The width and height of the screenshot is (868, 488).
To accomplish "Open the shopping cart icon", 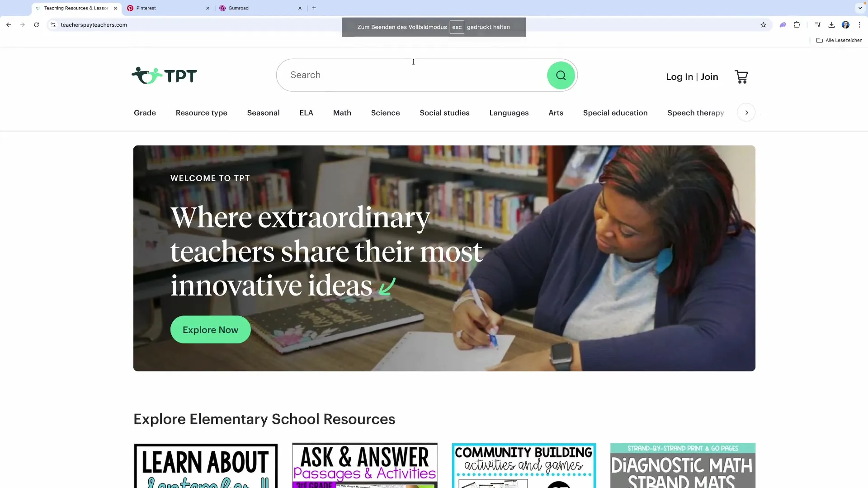I will click(741, 77).
